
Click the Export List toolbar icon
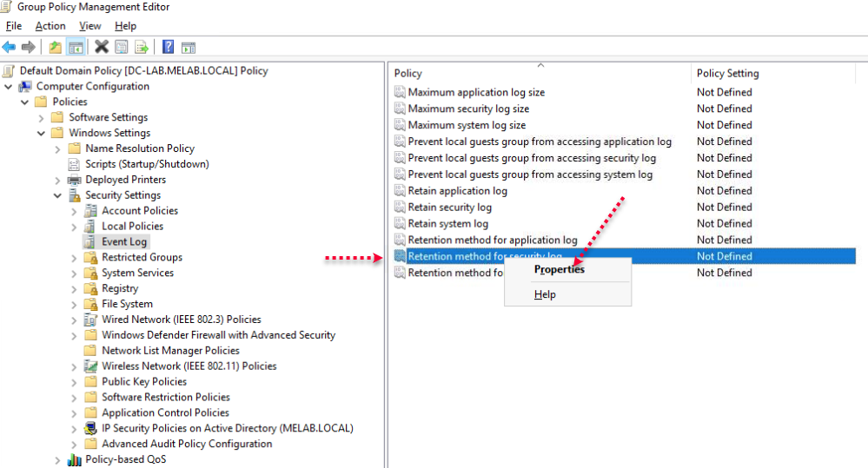pyautogui.click(x=141, y=47)
